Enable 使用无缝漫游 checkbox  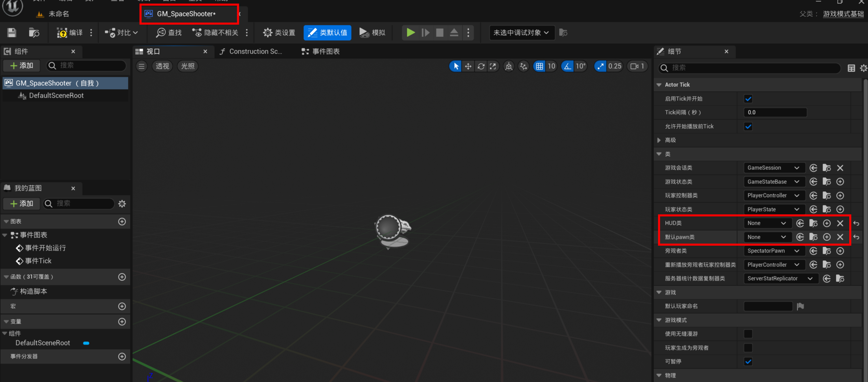click(748, 334)
